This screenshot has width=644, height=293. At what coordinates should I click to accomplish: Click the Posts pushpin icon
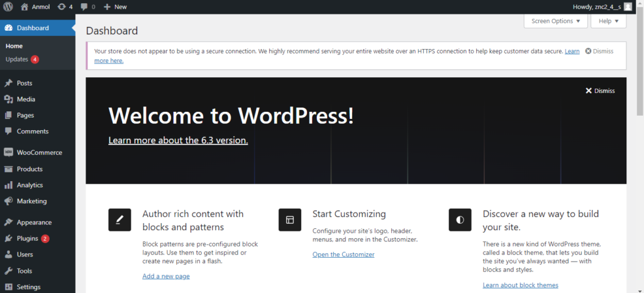click(8, 83)
